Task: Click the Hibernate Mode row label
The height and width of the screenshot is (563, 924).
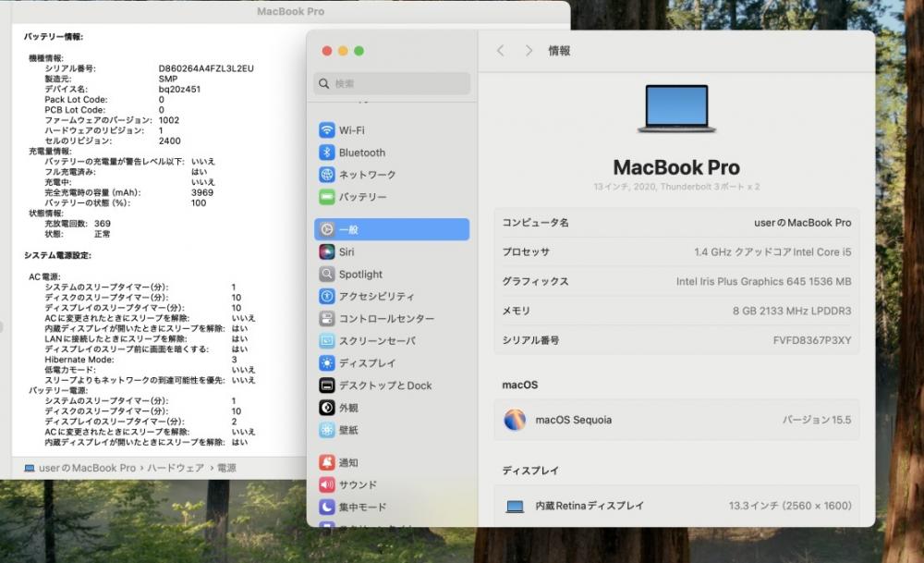Action: click(79, 360)
